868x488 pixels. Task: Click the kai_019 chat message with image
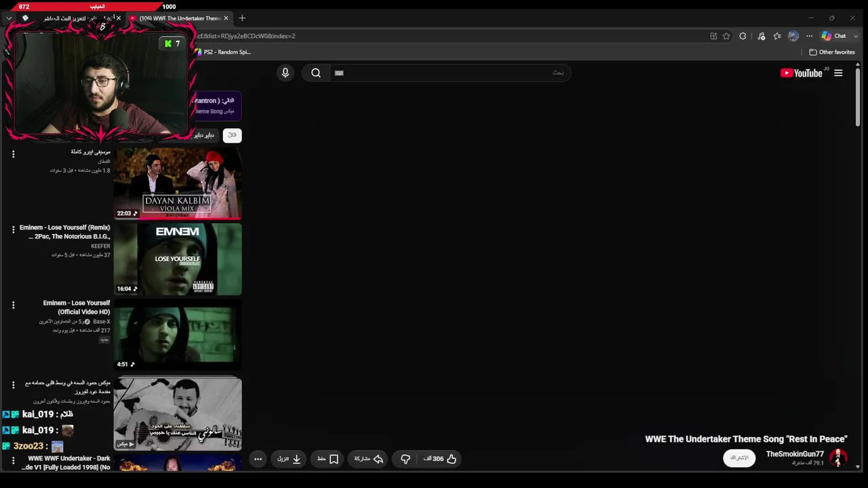click(x=37, y=430)
